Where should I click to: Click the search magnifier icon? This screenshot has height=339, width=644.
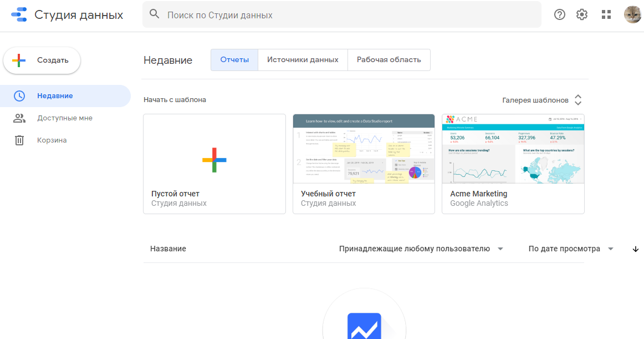tap(155, 14)
